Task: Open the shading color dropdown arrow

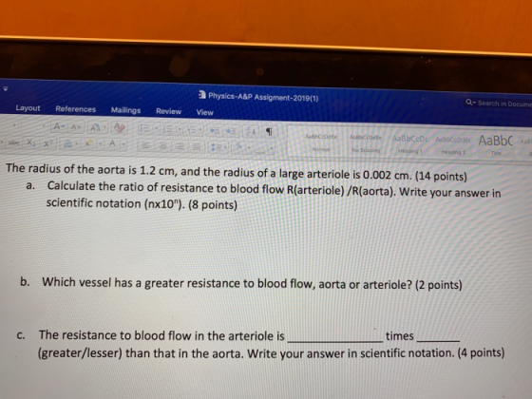Action: (249, 148)
